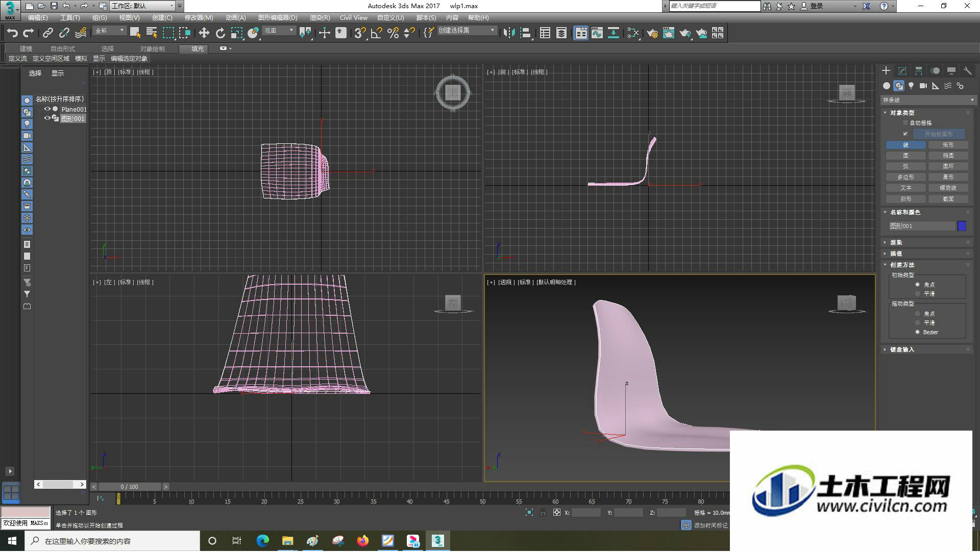
Task: Open the Mirror tool
Action: click(509, 33)
